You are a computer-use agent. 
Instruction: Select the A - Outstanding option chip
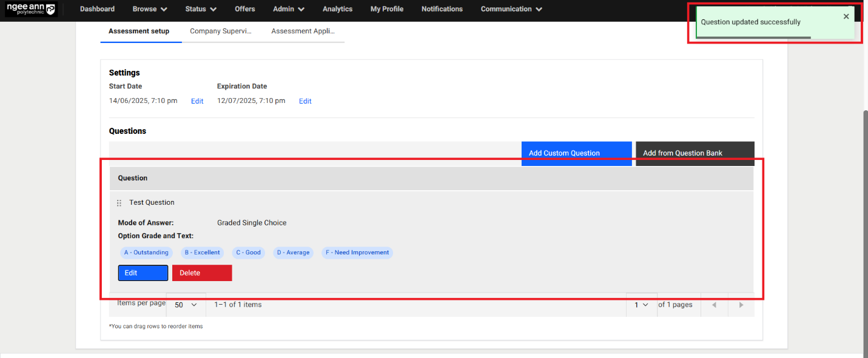tap(146, 253)
